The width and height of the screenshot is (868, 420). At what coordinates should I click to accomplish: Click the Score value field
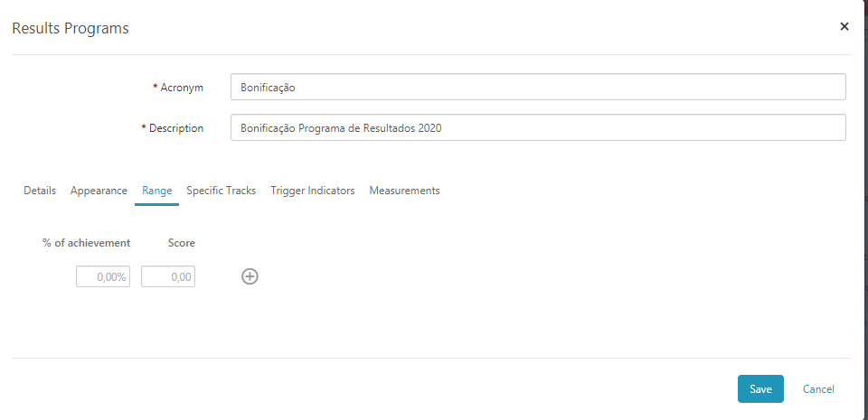(168, 276)
